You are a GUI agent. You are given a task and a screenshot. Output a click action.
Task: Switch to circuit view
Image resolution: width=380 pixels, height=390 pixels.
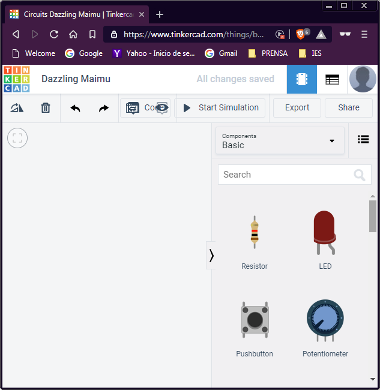(302, 79)
